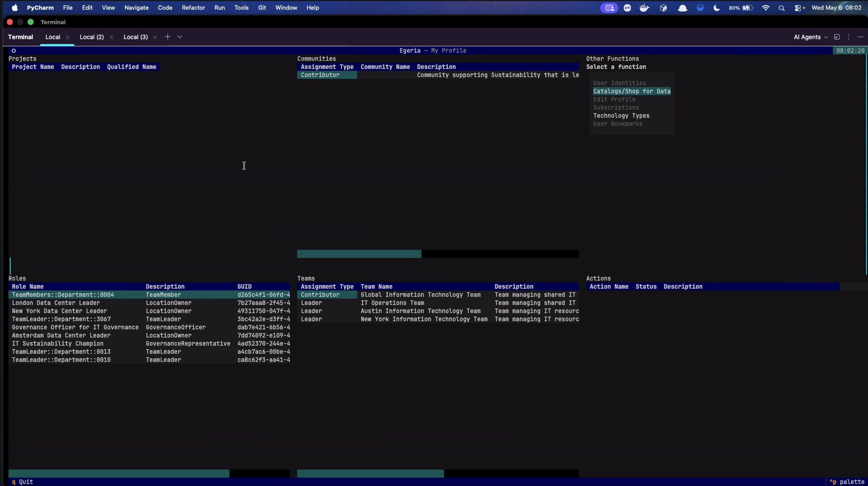Open the Apple menu
Image resolution: width=868 pixels, height=486 pixels.
click(15, 7)
